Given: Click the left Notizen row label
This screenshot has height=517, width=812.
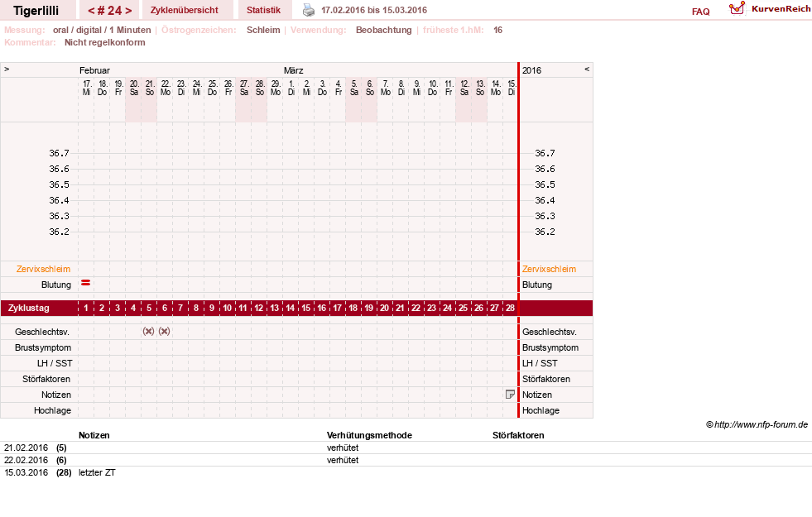Looking at the screenshot, I should [56, 395].
